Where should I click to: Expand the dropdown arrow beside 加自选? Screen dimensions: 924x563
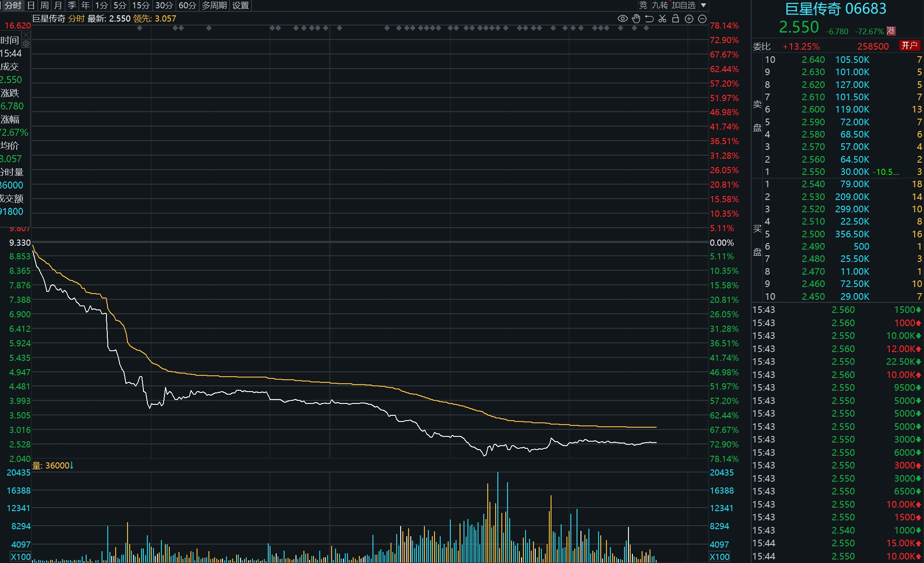click(x=703, y=5)
